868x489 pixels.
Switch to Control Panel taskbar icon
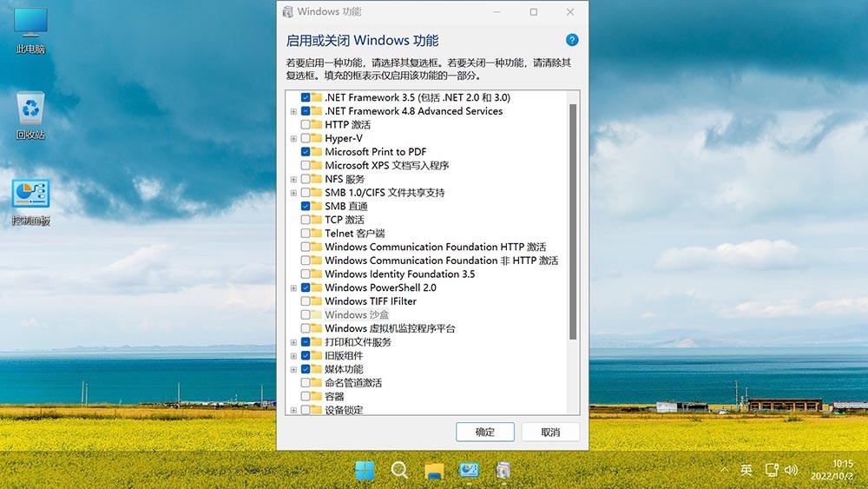coord(469,470)
